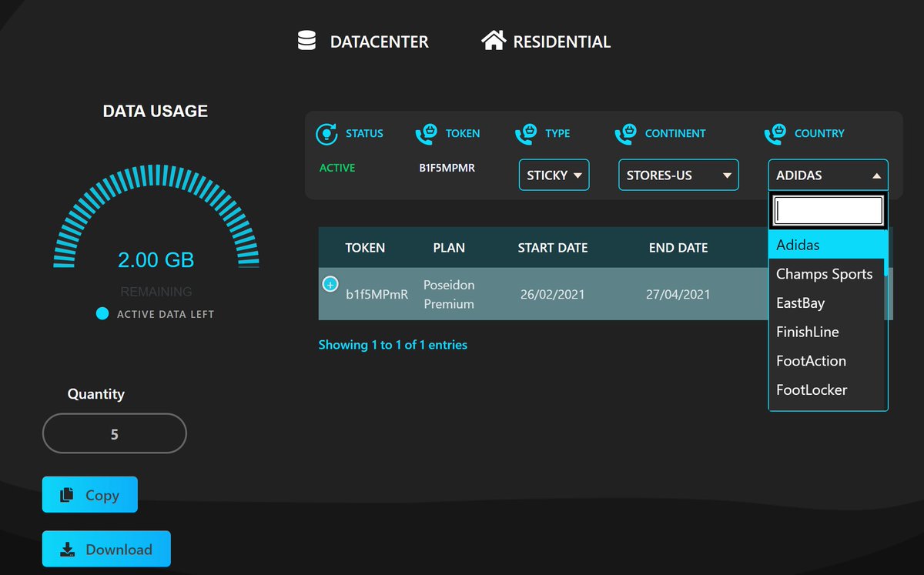This screenshot has height=575, width=924.
Task: Click the b1f5MPmR table cell
Action: click(x=377, y=294)
